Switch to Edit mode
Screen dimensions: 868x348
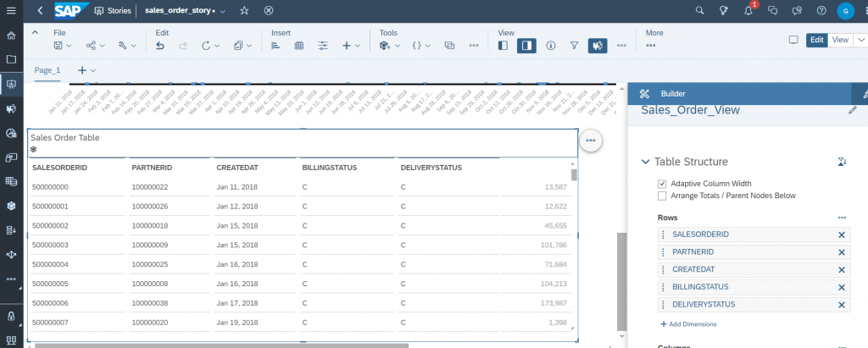click(816, 40)
